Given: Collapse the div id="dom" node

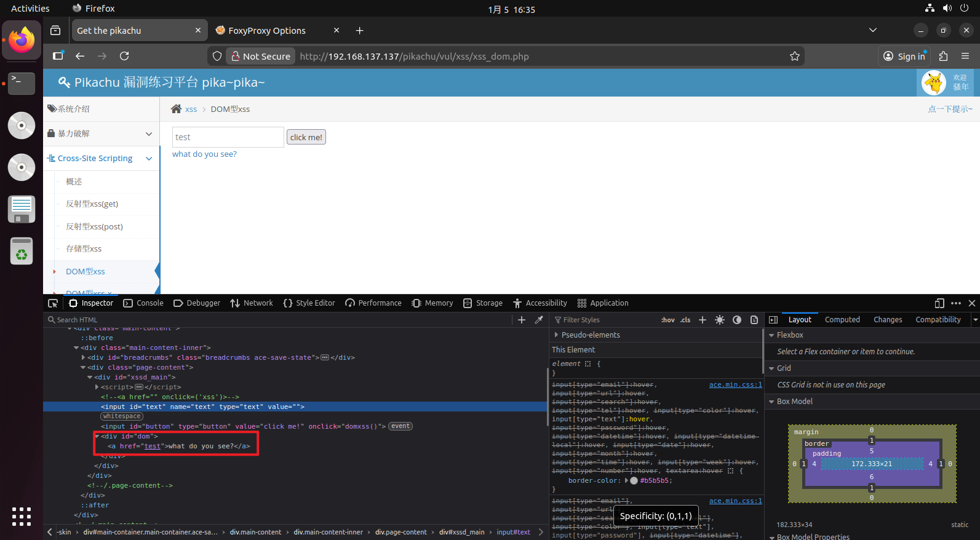Looking at the screenshot, I should coord(97,436).
